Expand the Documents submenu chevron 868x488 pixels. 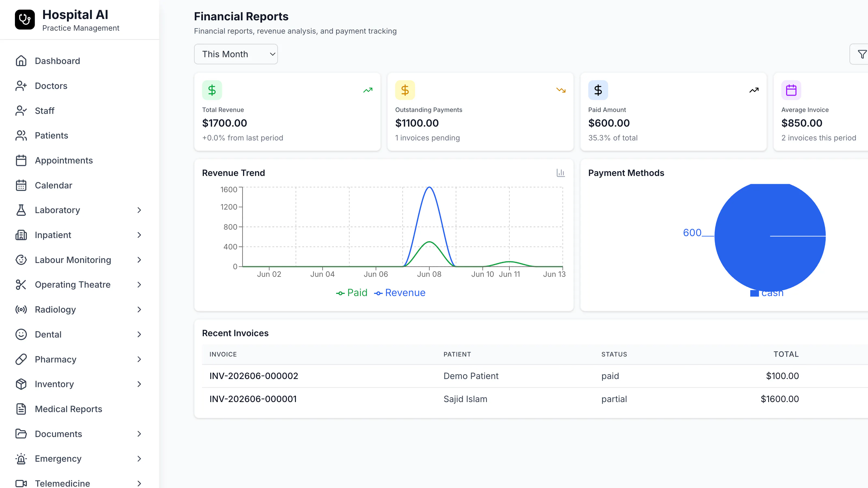(139, 434)
